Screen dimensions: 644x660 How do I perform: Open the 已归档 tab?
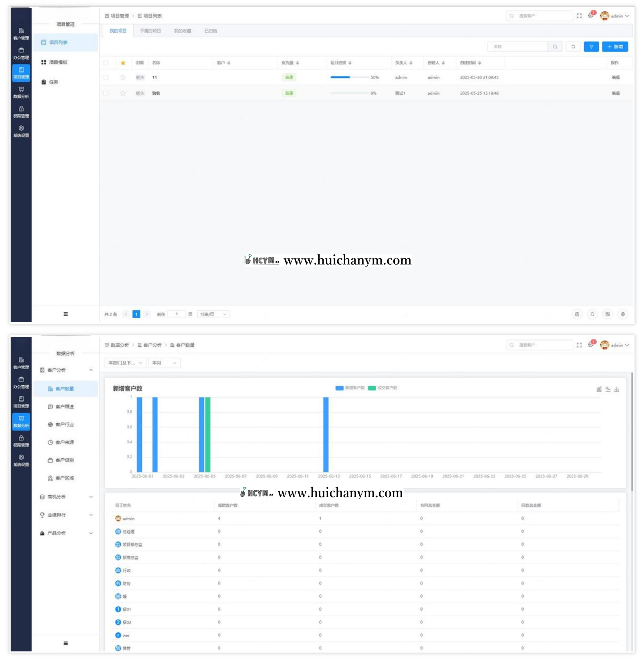click(x=210, y=31)
